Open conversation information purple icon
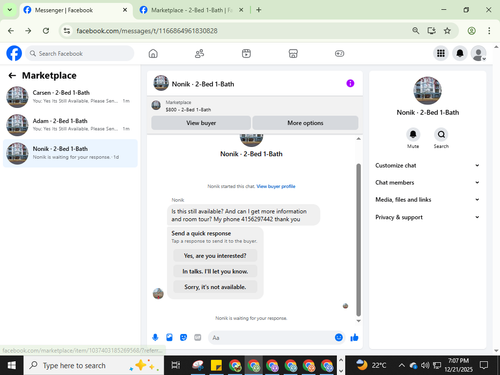500x375 pixels. pyautogui.click(x=350, y=83)
